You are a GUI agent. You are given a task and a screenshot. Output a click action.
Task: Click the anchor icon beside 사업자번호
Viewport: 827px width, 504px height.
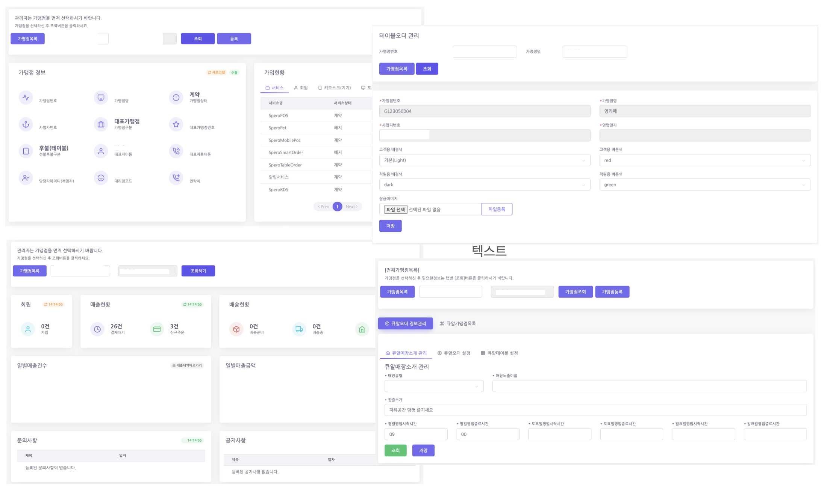click(x=26, y=124)
